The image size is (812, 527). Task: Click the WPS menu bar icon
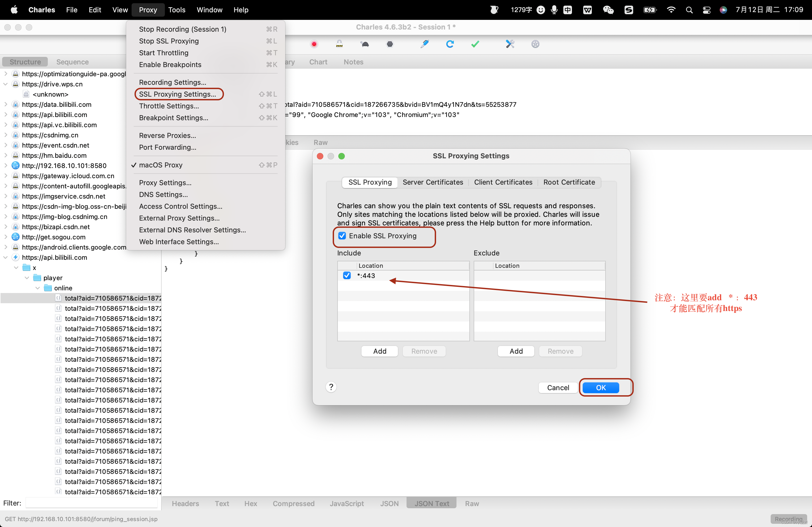point(588,10)
